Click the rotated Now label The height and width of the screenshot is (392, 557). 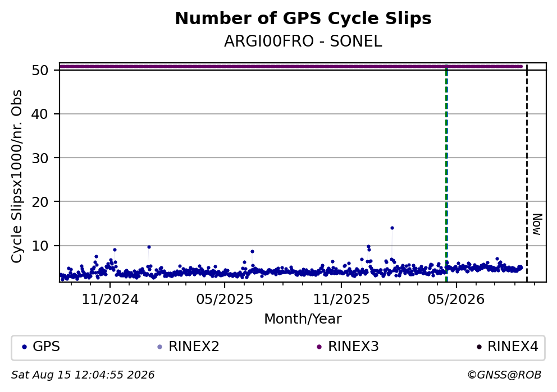[537, 224]
